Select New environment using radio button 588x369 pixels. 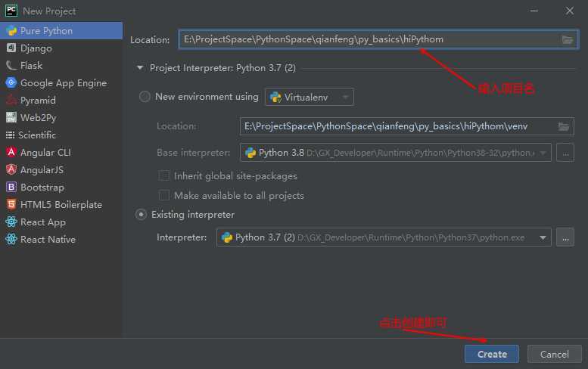(x=145, y=97)
